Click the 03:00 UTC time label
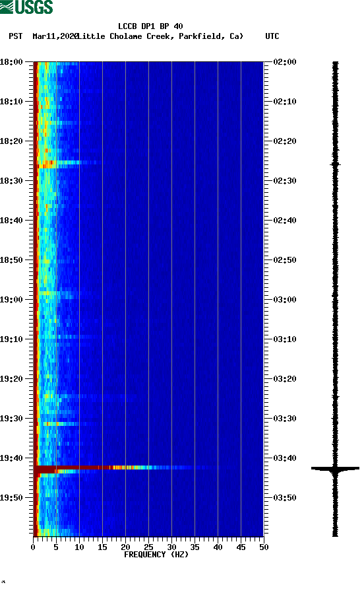This screenshot has width=364, height=589. coord(285,300)
